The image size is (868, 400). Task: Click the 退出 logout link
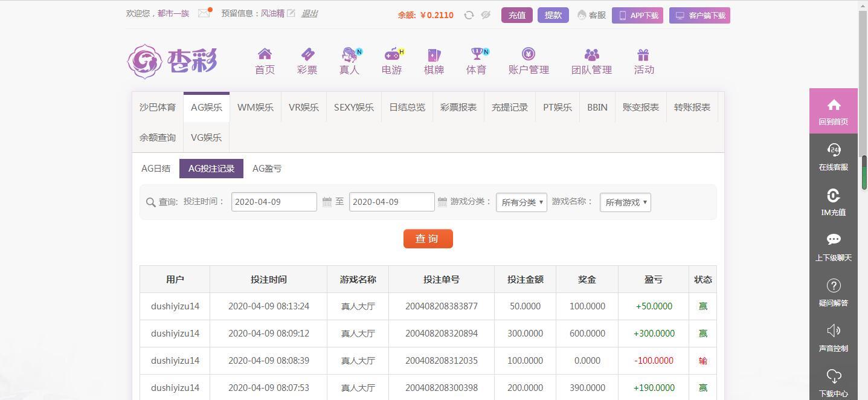[309, 13]
